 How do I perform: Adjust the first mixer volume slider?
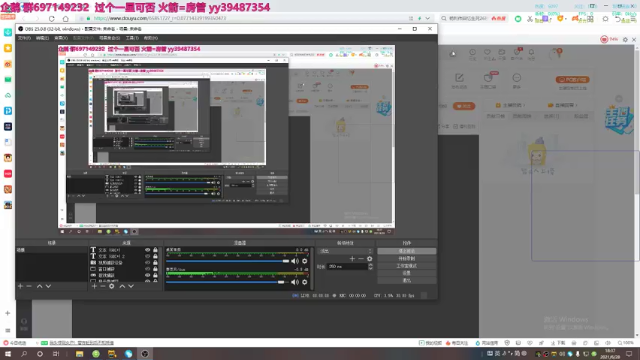227,261
